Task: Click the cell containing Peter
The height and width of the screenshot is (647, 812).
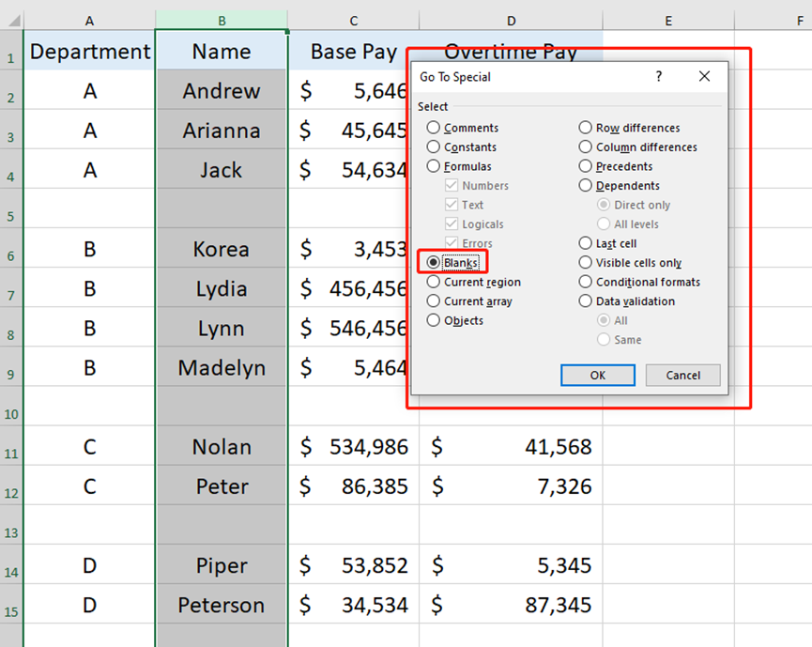Action: [222, 485]
